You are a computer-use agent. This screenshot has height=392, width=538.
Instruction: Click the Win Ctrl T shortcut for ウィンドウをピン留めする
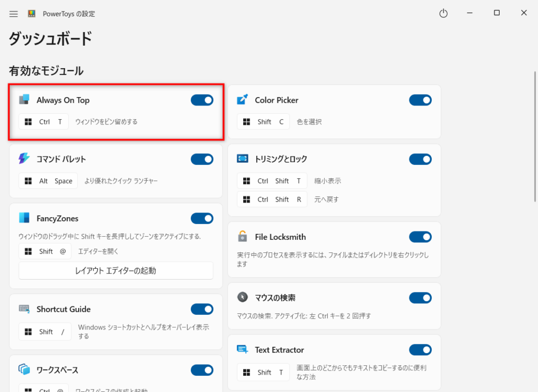click(44, 122)
